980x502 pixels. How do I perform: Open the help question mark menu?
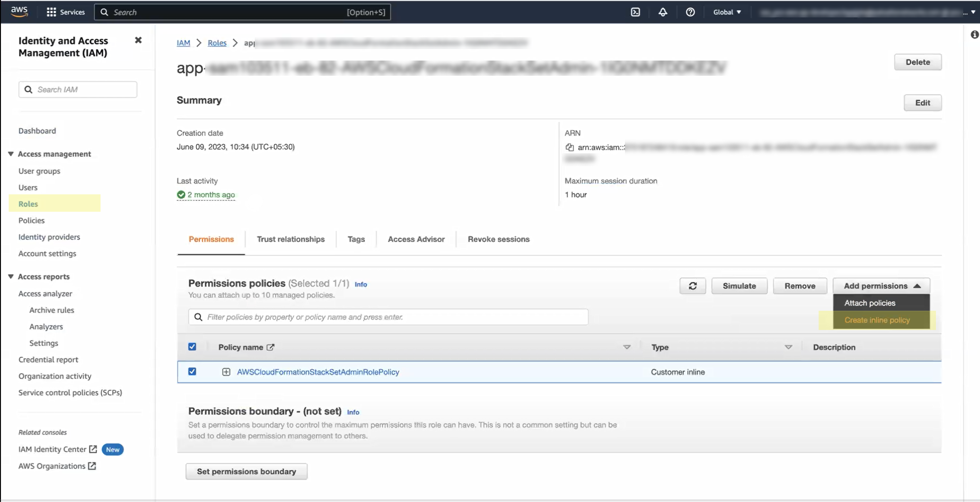pyautogui.click(x=690, y=12)
